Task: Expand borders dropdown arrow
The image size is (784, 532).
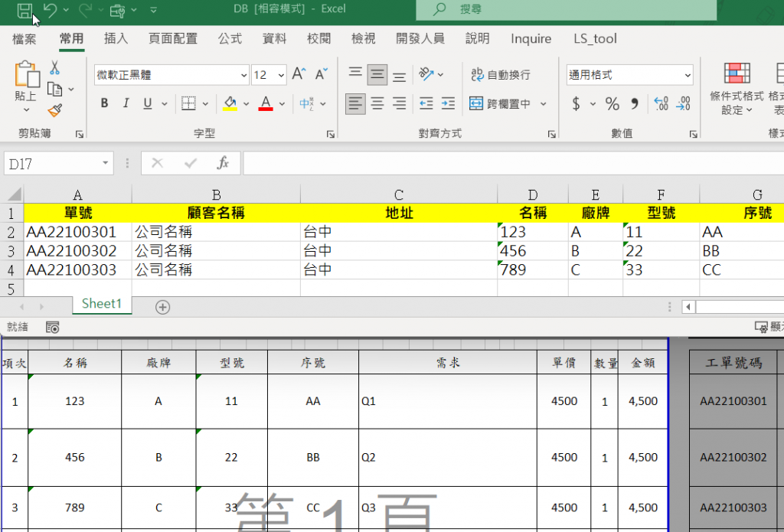Action: (x=205, y=104)
